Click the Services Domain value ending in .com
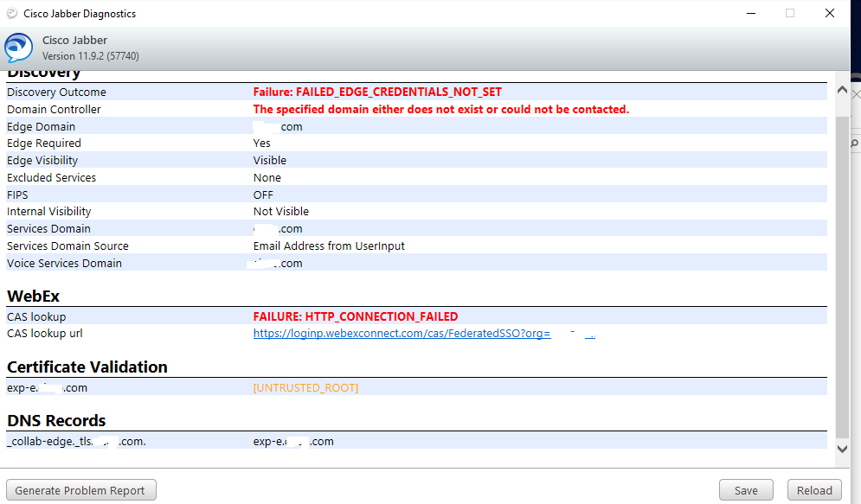The image size is (861, 504). click(x=278, y=229)
